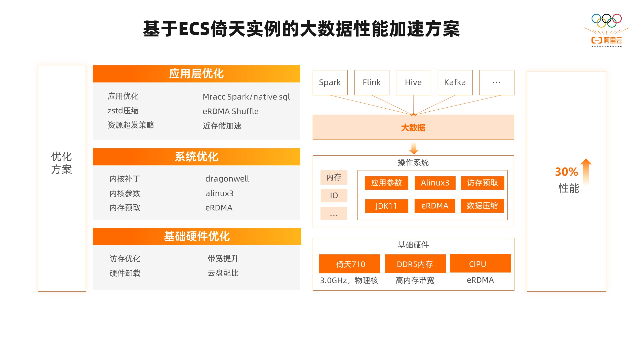Click the 内存预取 item
The image size is (644, 362).
pyautogui.click(x=125, y=208)
